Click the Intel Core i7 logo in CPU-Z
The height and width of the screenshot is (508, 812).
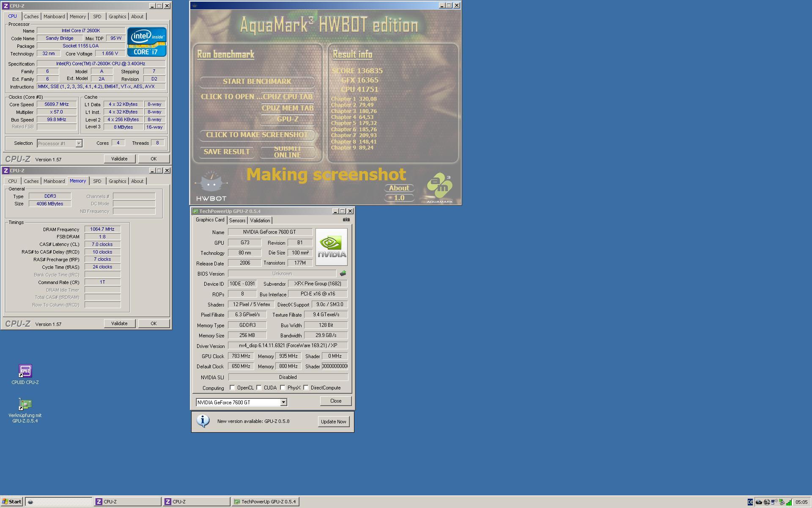pyautogui.click(x=147, y=42)
